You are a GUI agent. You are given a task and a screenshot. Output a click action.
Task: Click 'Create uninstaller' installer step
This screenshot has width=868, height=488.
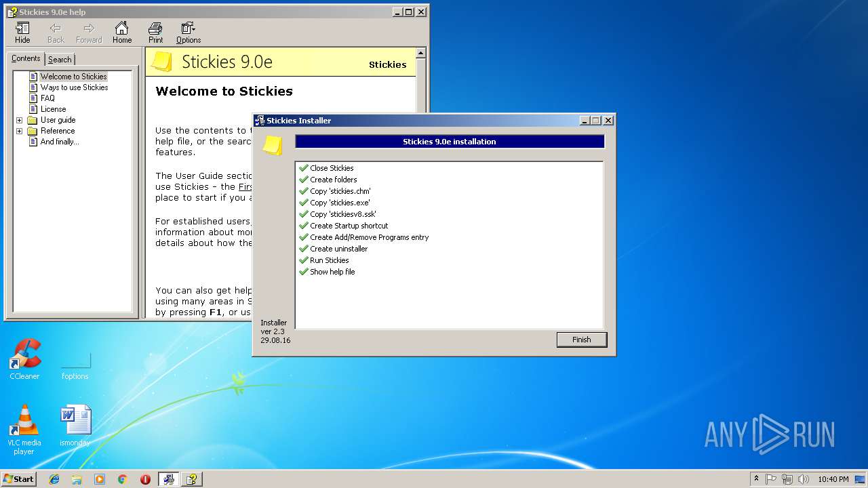[x=338, y=249]
